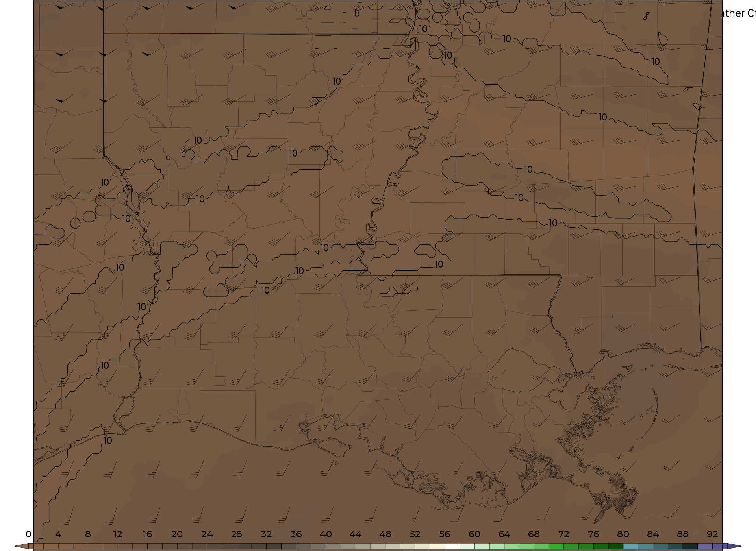The image size is (756, 551).
Task: Click the color bar label 60
Action: pos(474,534)
